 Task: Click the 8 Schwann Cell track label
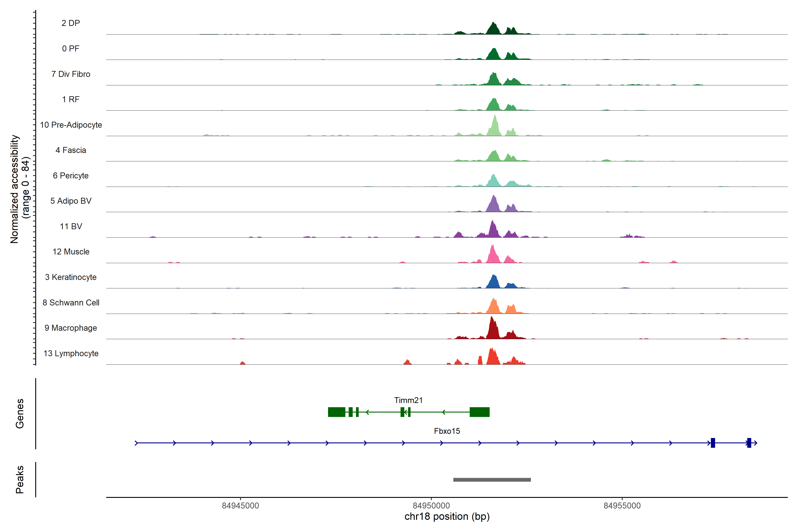71,303
